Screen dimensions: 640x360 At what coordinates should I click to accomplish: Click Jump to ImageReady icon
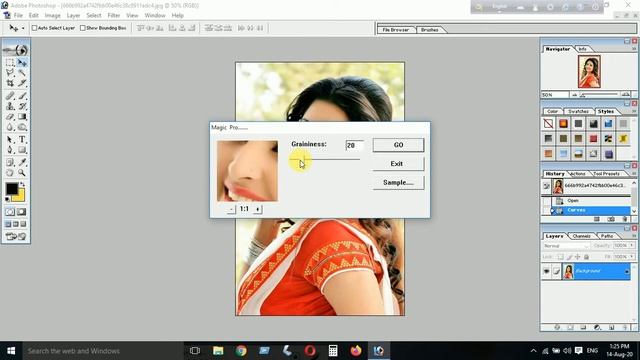pyautogui.click(x=16, y=236)
